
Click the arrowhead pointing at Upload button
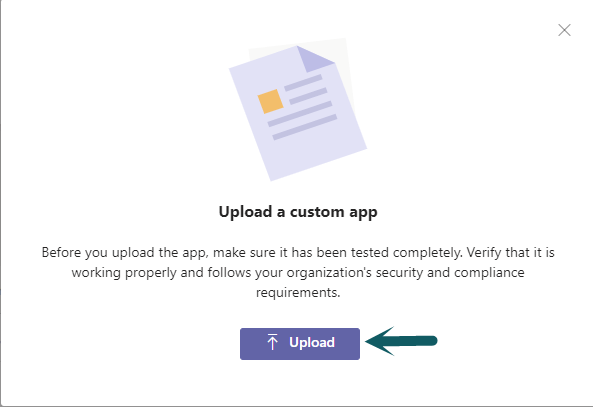point(380,341)
